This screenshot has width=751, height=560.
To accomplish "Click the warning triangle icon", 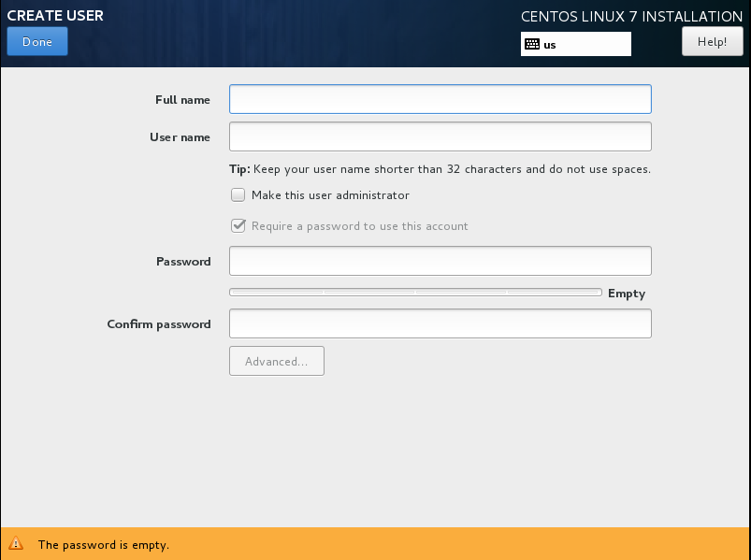I will click(x=16, y=543).
